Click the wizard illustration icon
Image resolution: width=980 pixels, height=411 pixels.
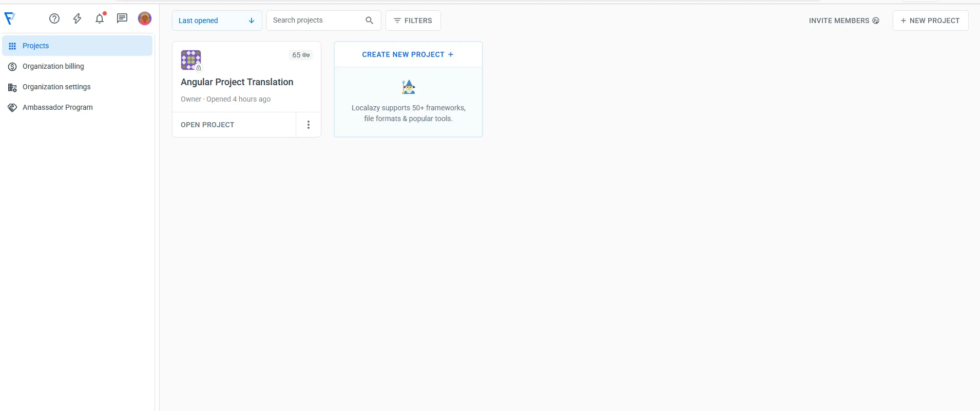click(x=409, y=87)
